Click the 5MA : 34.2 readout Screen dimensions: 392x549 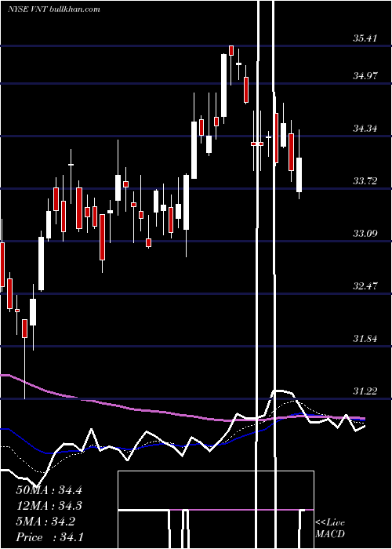click(x=45, y=522)
